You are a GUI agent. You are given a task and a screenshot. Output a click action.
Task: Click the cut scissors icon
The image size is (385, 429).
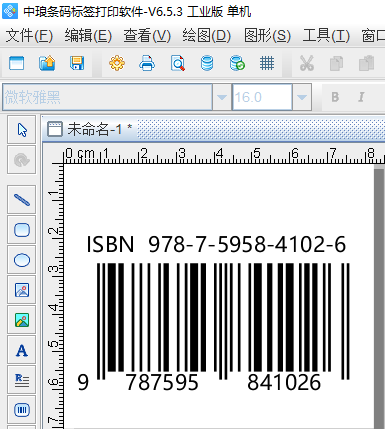pos(307,63)
